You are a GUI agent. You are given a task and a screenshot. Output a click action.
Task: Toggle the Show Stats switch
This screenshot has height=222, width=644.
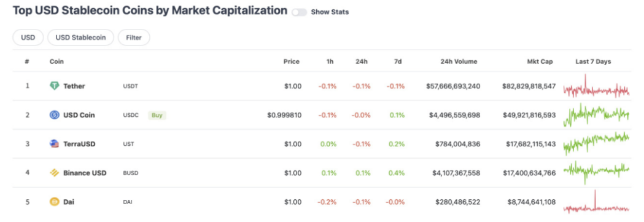tap(300, 12)
